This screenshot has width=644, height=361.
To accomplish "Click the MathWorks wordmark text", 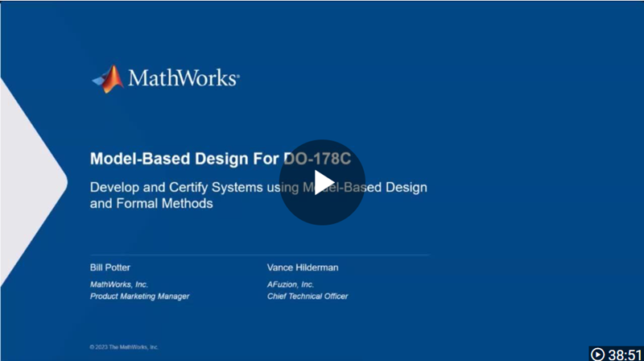I will [x=182, y=79].
